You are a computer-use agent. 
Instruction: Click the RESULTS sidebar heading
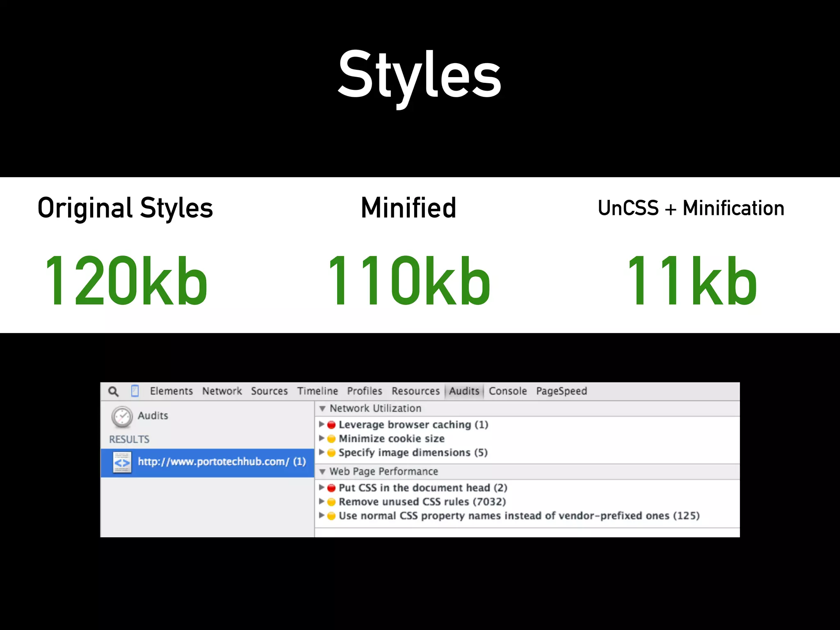point(129,439)
